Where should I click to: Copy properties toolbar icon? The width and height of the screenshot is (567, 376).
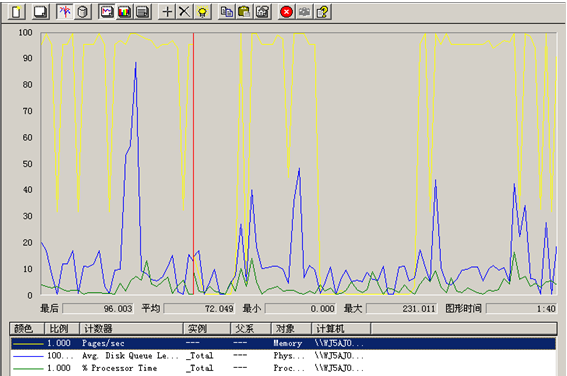point(227,12)
